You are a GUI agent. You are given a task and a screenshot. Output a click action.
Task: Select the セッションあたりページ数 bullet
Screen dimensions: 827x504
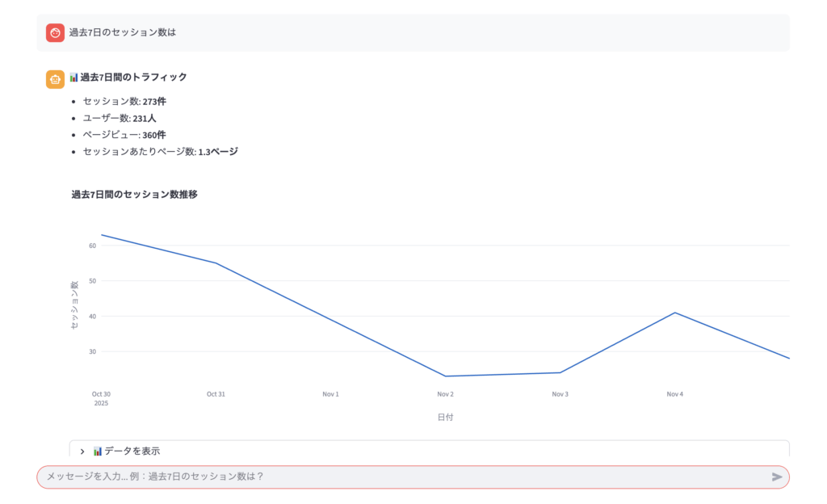point(160,152)
